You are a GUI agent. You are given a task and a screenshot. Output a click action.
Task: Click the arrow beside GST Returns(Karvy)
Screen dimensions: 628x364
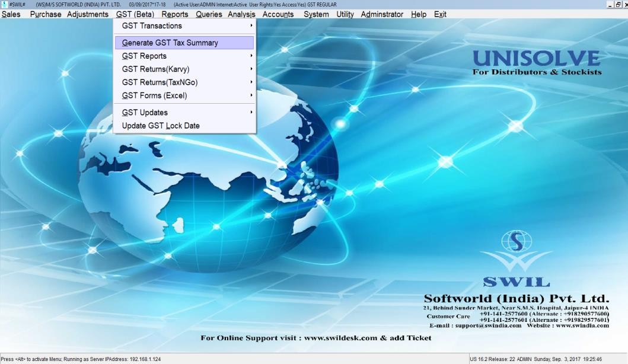[251, 69]
